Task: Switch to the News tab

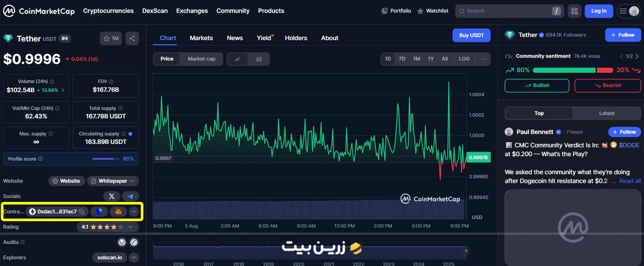Action: pos(235,38)
